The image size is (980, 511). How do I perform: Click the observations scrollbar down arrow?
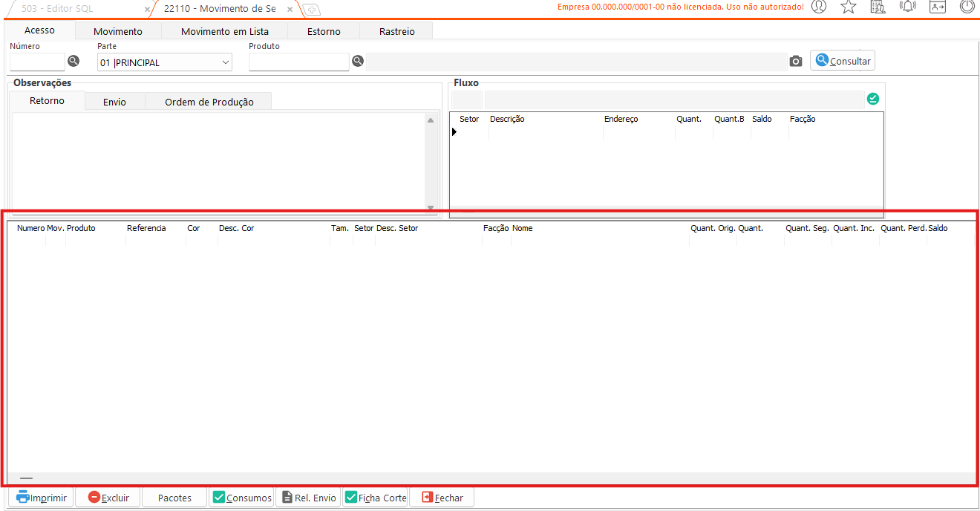point(431,207)
